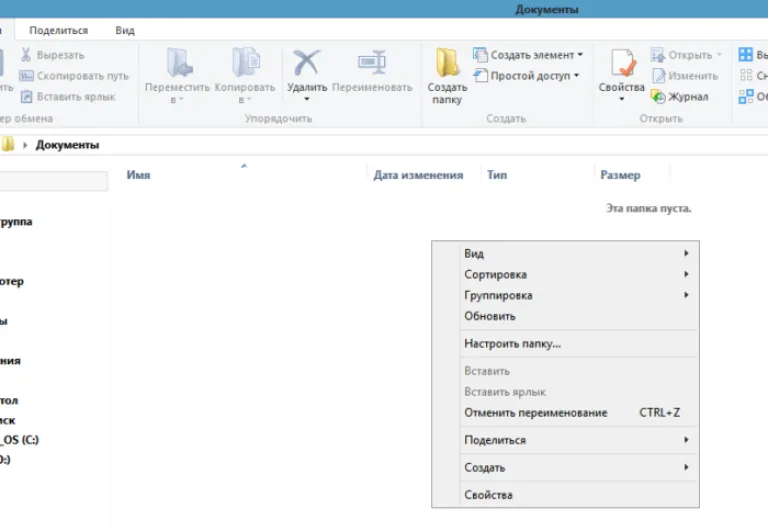Select Создать in context menu
Viewport: 768px width, 531px height.
[x=565, y=467]
